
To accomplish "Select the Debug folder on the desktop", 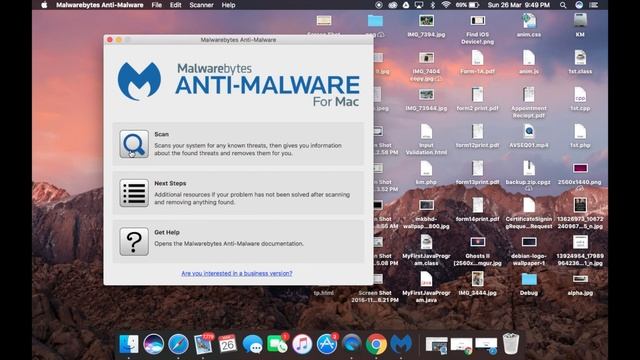I will 529,279.
